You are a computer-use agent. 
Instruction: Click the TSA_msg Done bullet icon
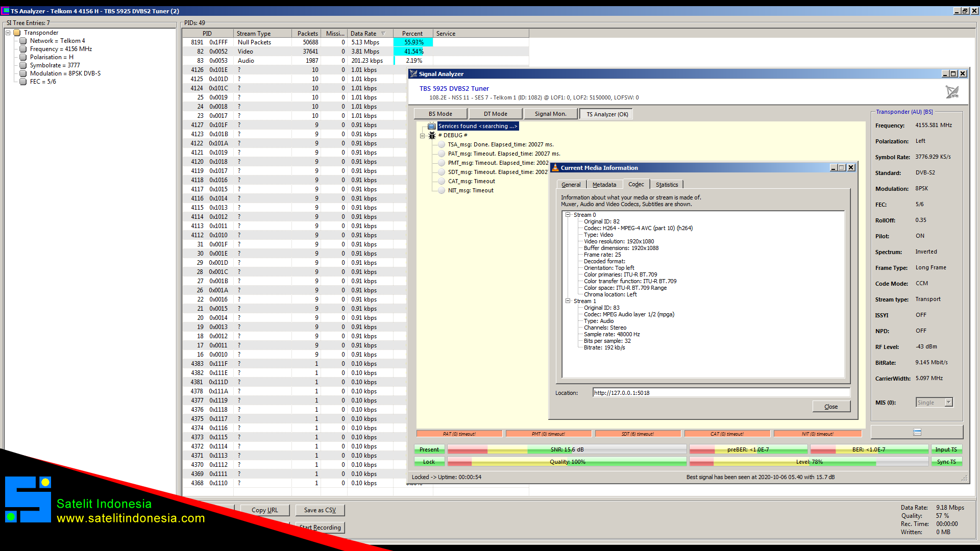click(x=442, y=144)
